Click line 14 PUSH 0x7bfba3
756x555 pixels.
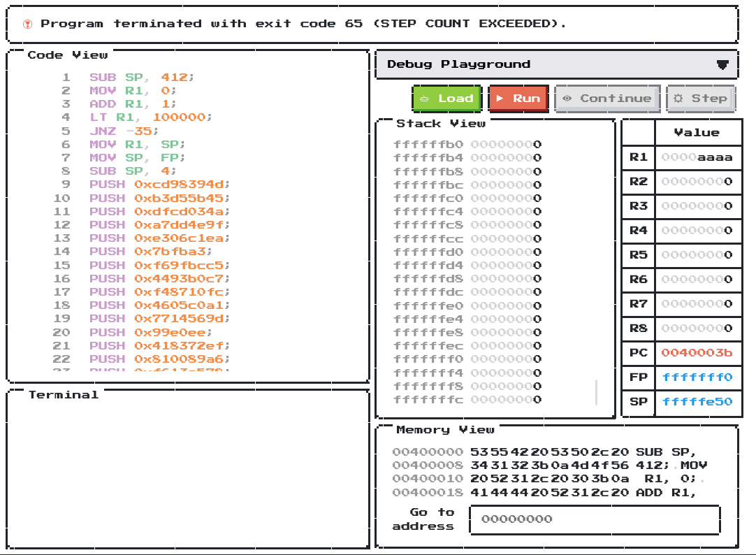click(x=150, y=252)
